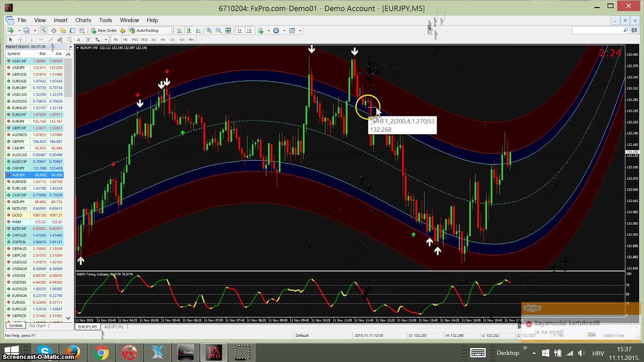Select the text label tool
644x362 pixels.
coord(88,40)
